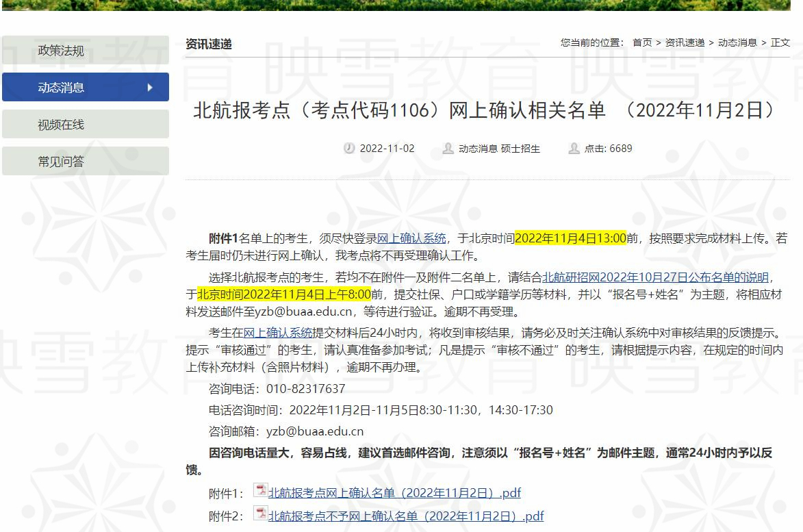Click the clock icon beside 2022-11-02
The width and height of the screenshot is (803, 532).
coord(349,149)
